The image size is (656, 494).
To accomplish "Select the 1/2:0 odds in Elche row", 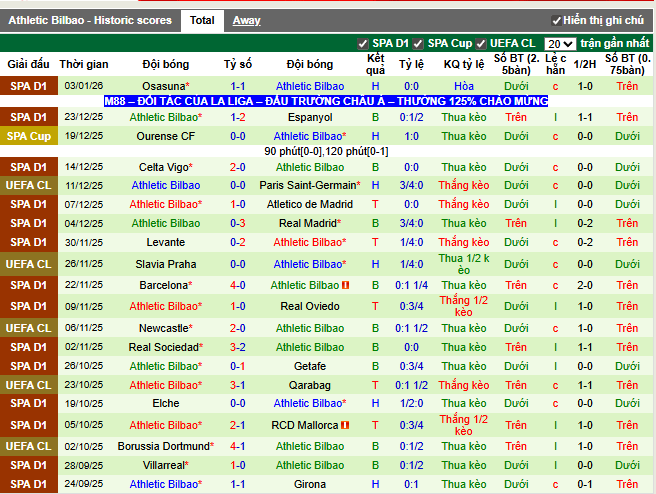I will 411,403.
